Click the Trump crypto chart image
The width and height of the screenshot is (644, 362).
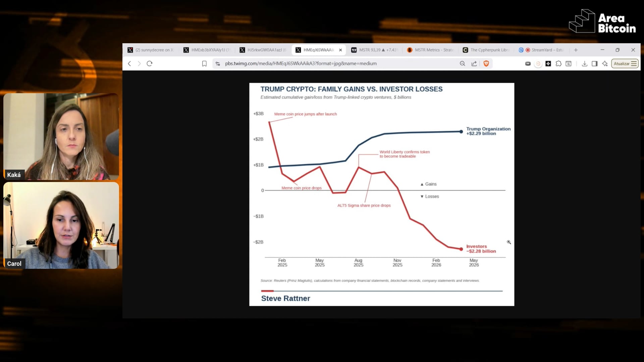382,194
